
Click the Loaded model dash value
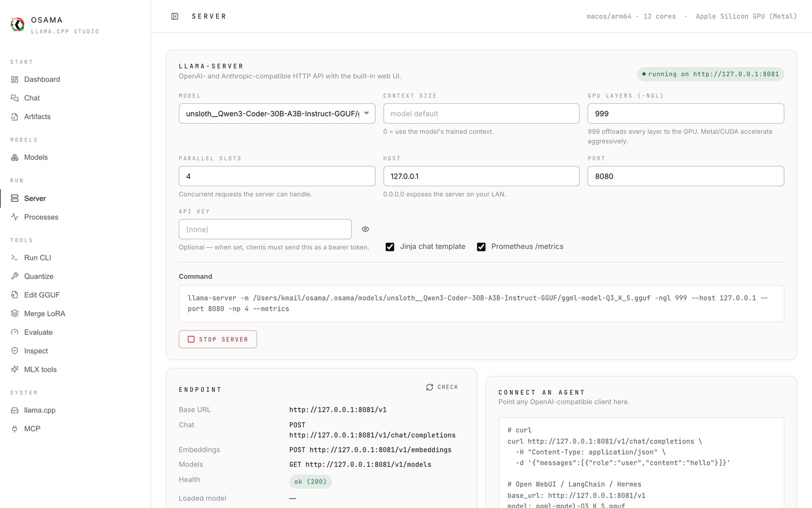293,498
